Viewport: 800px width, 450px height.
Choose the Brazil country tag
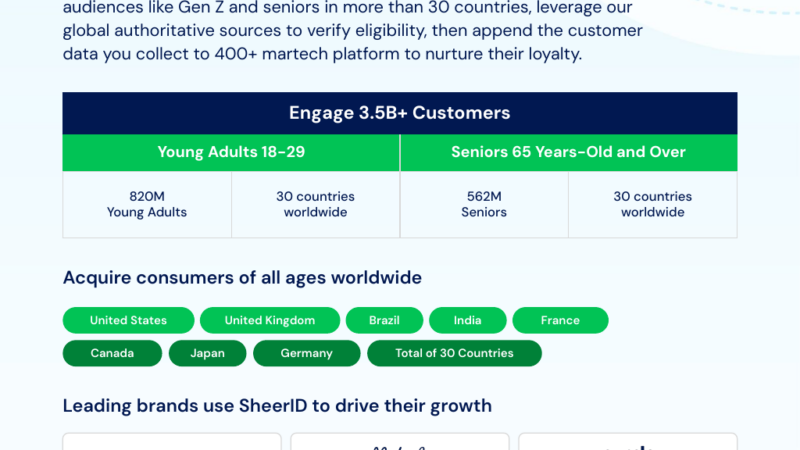384,320
